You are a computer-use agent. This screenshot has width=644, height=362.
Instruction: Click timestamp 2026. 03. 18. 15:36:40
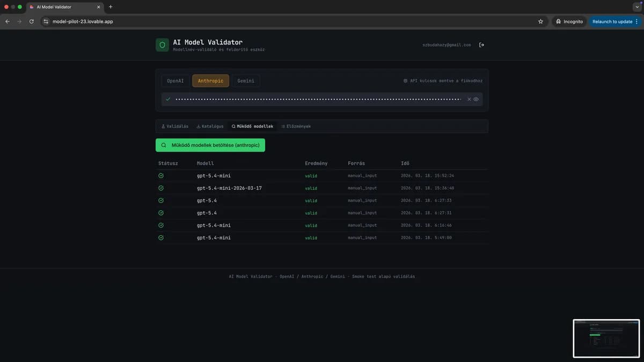pyautogui.click(x=428, y=188)
